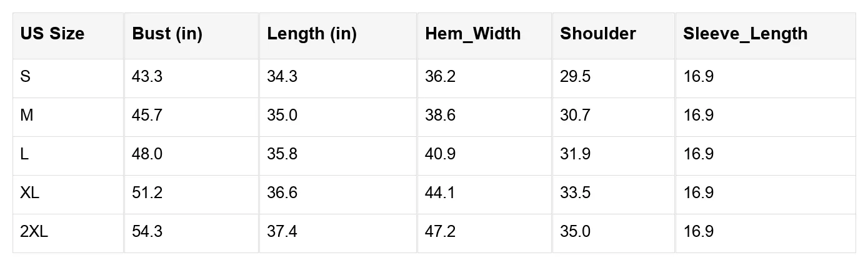Select the 2XL size row label
Screen dimensions: 868x265
click(x=34, y=232)
